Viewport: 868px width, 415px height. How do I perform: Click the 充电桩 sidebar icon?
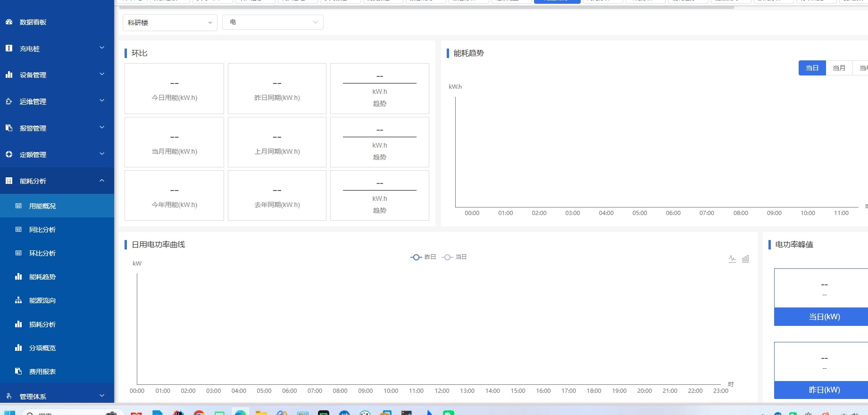(9, 49)
